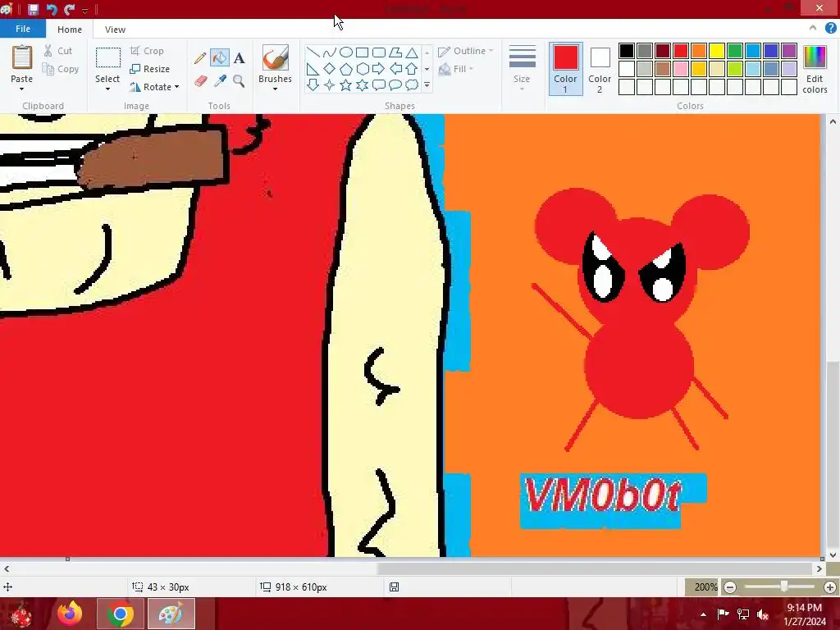This screenshot has width=840, height=630.
Task: Open Paint Help question mark icon
Action: pos(830,29)
